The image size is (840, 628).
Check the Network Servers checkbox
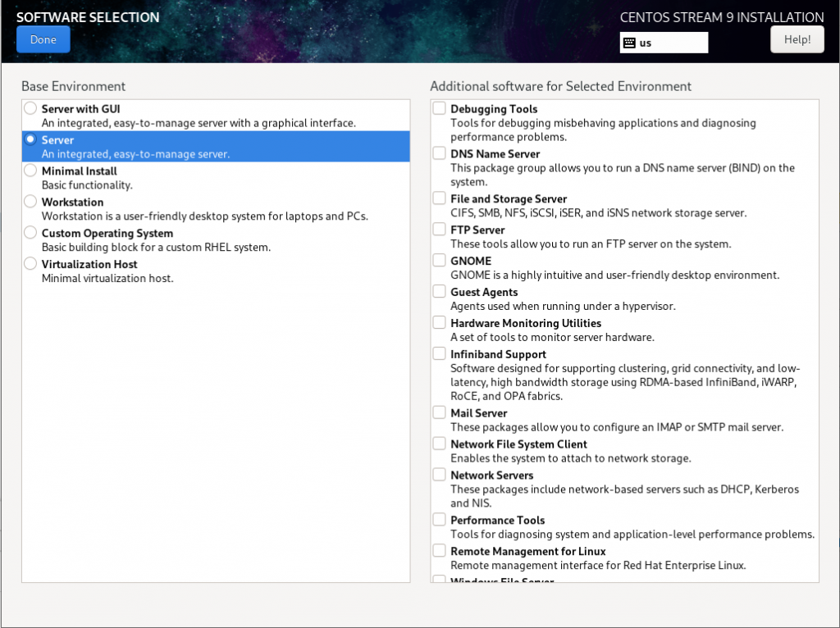(x=440, y=475)
